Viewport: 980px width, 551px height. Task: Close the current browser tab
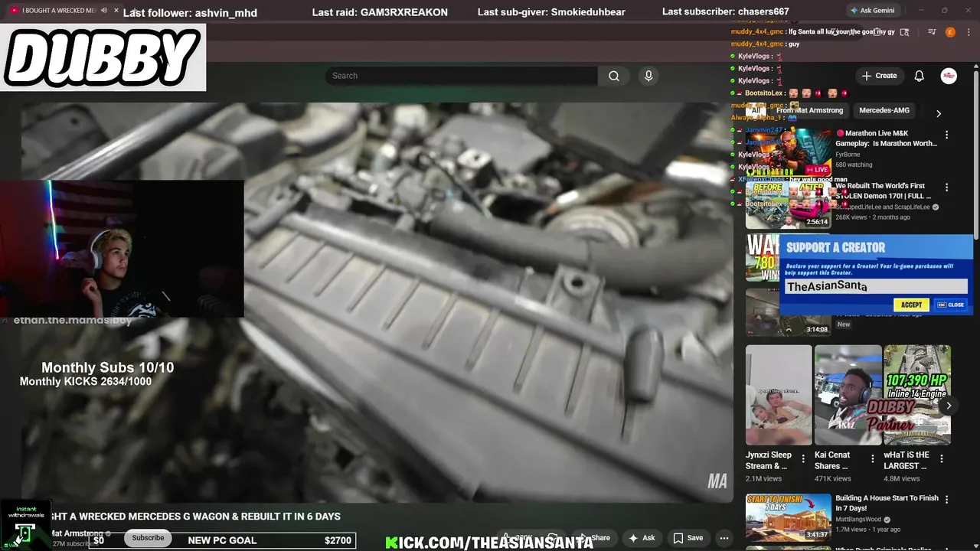(x=116, y=11)
